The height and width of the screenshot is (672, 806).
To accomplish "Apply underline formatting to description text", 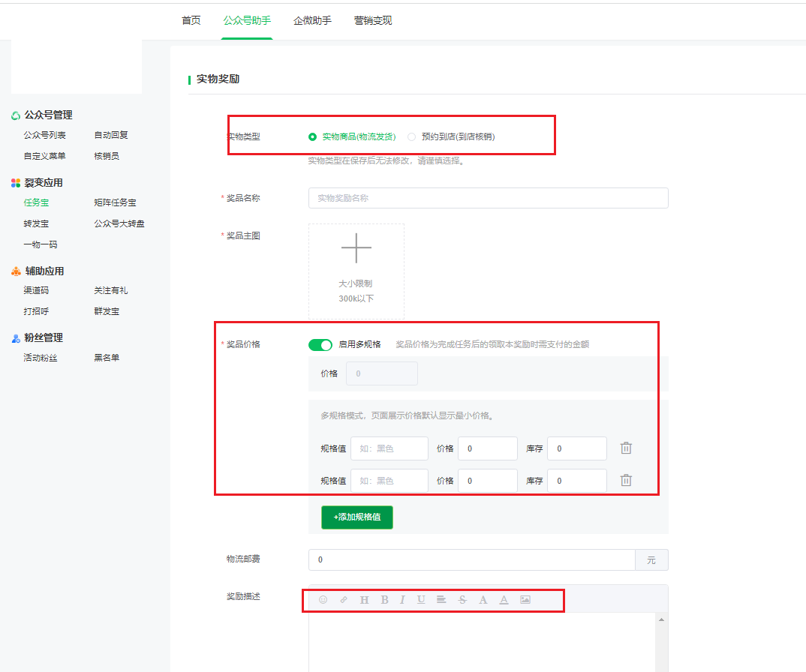I will [x=423, y=599].
